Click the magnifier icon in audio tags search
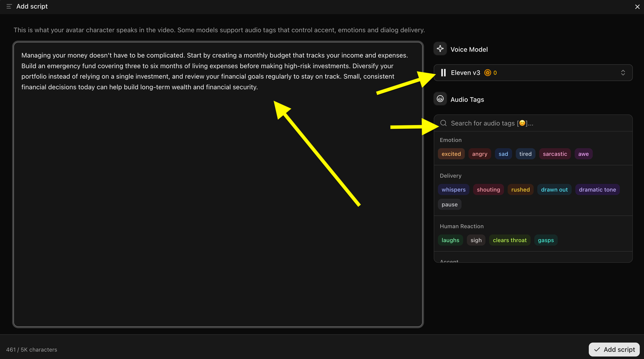 (x=443, y=123)
